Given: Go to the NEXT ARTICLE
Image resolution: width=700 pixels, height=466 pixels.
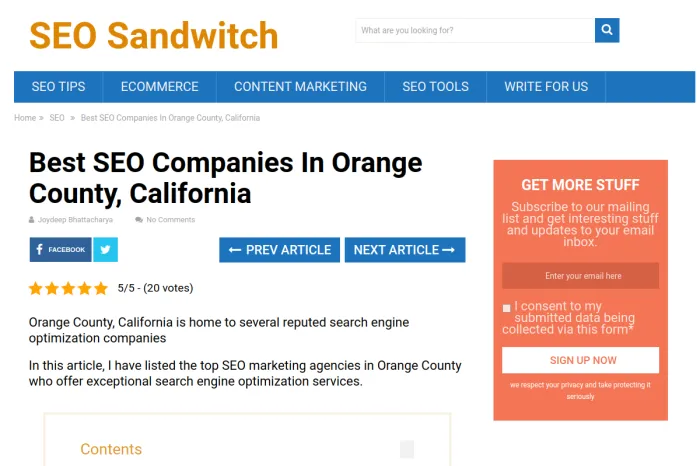Looking at the screenshot, I should coord(405,250).
